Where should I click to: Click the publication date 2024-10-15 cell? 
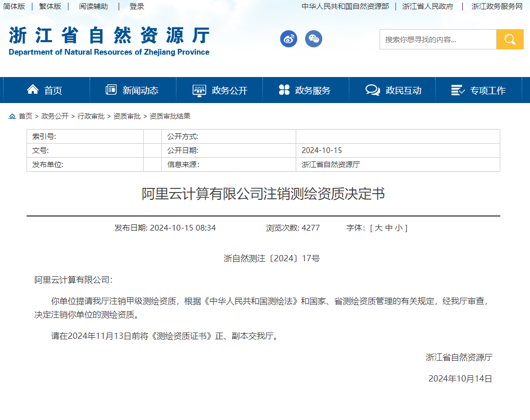398,150
